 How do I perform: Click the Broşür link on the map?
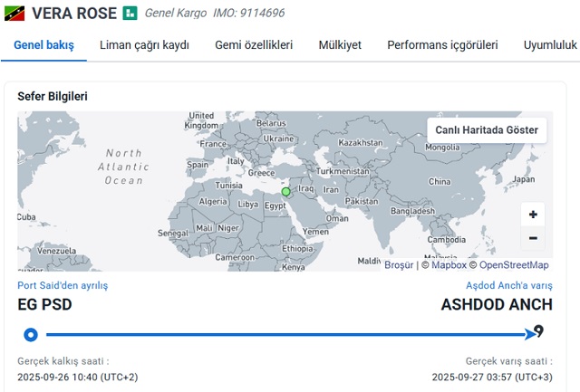coord(399,265)
